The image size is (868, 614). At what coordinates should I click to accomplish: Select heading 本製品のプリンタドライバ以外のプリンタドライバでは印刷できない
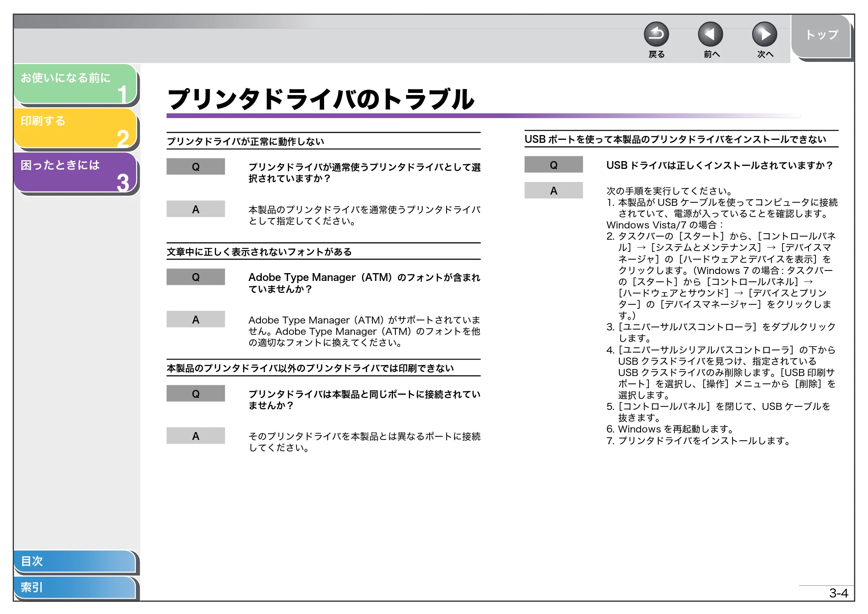[310, 368]
